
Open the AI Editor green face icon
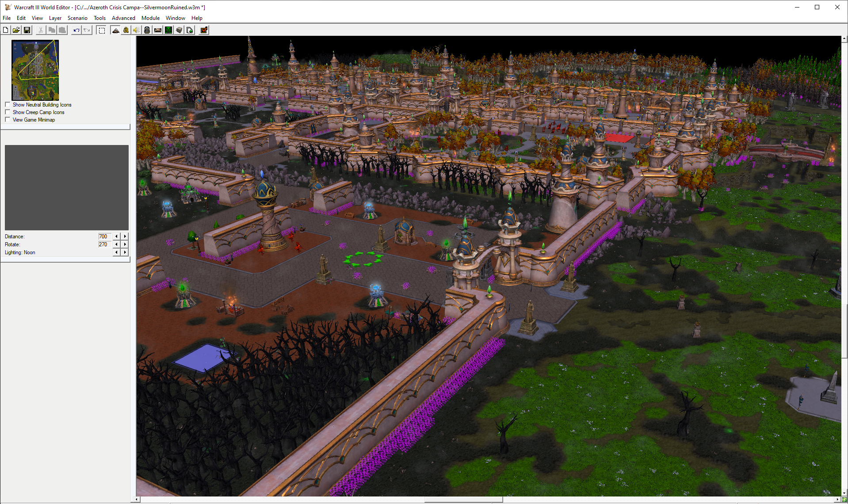pos(168,30)
